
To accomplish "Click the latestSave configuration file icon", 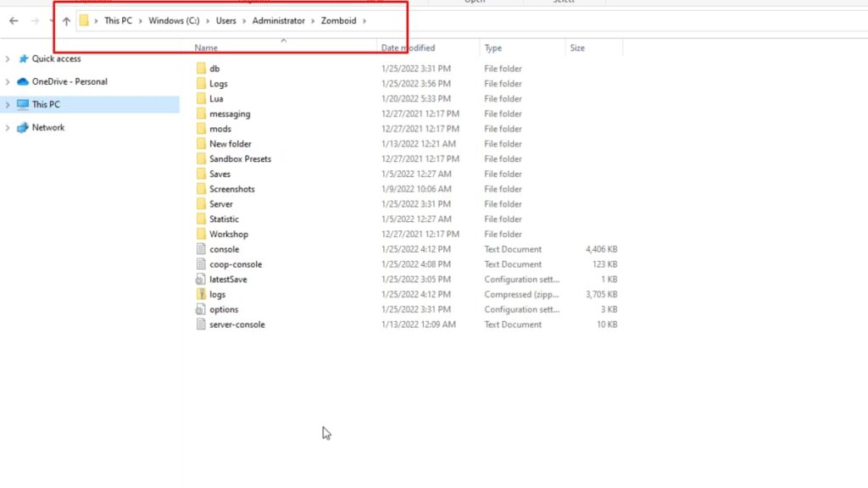I will [x=201, y=280].
